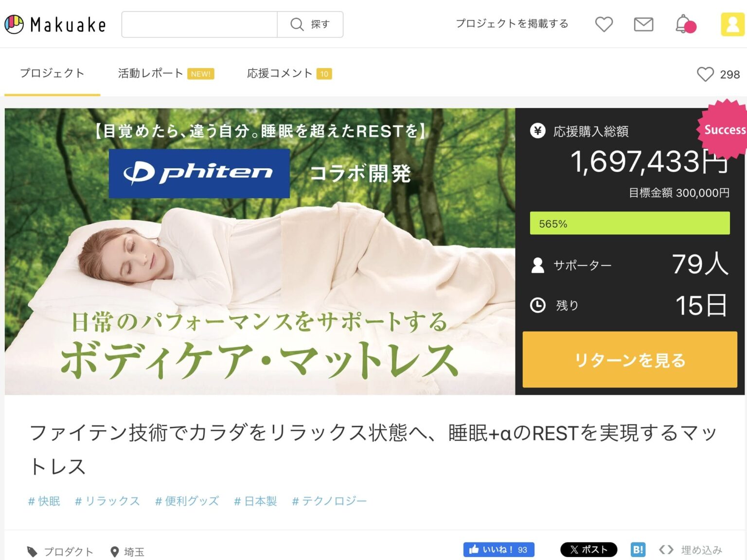Switch to the 活動レポート tab
The image size is (747, 560).
[x=166, y=73]
